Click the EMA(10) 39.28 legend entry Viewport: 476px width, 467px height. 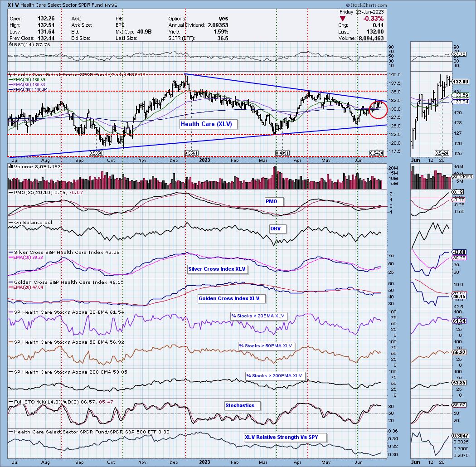(x=26, y=257)
